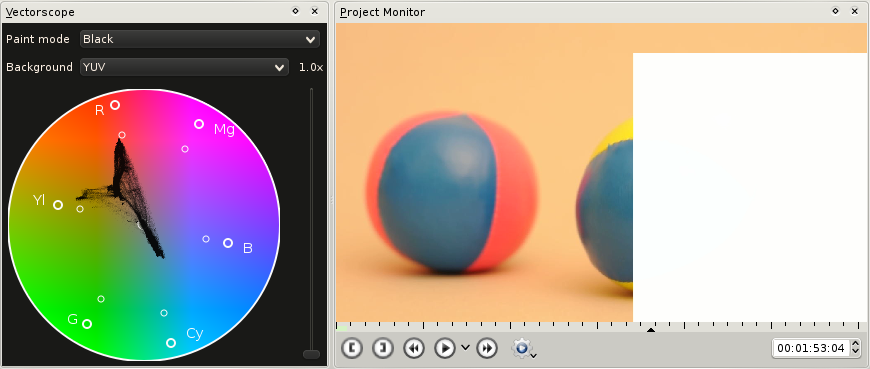Click the Paint mode label

click(x=38, y=39)
